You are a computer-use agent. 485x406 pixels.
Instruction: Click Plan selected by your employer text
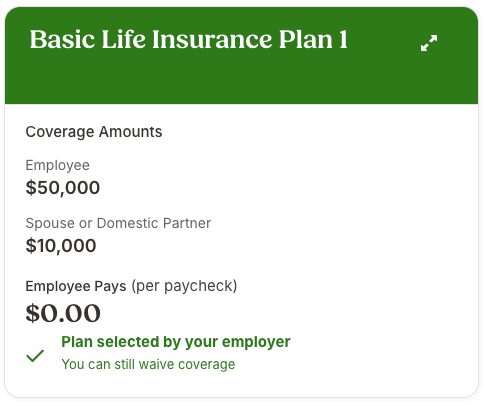click(176, 342)
